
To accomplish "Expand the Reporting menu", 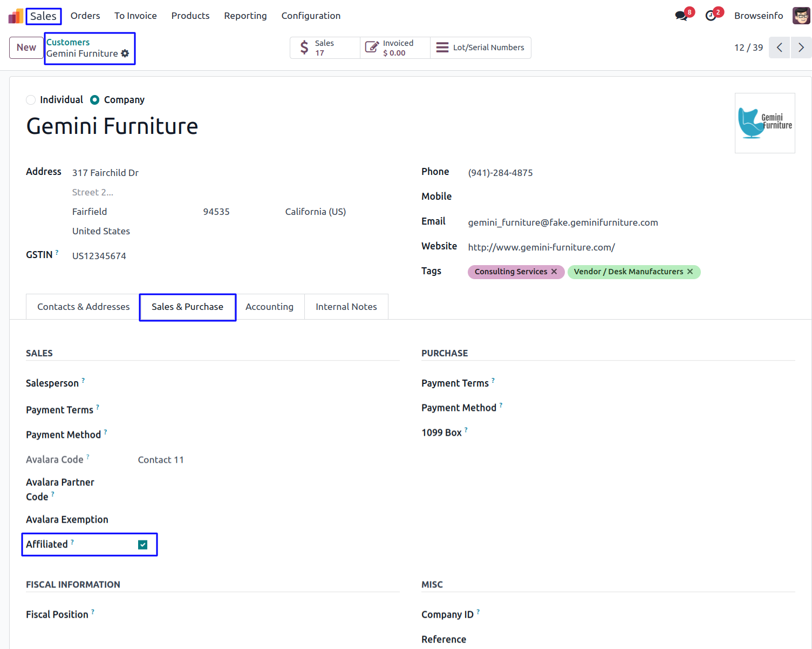I will (245, 16).
